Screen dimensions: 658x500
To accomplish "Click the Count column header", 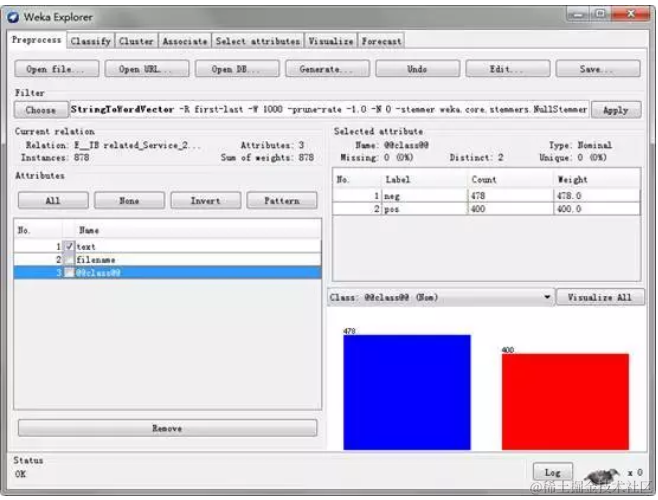I will (x=510, y=179).
